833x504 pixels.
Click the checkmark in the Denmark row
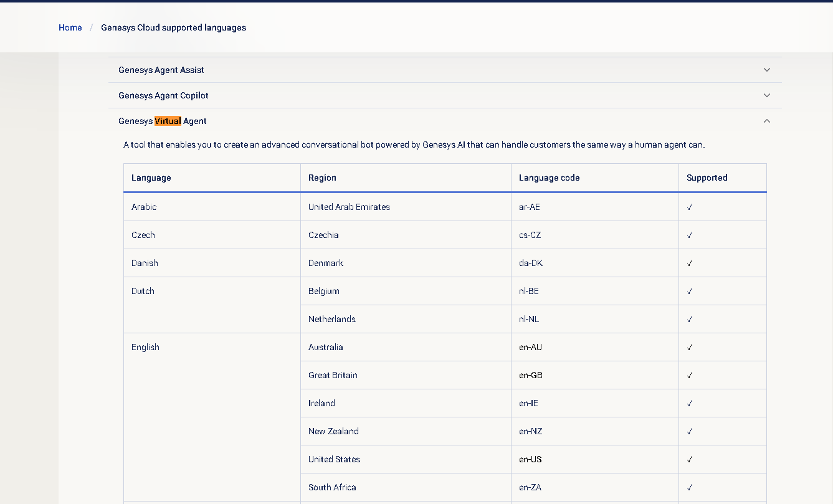coord(690,263)
